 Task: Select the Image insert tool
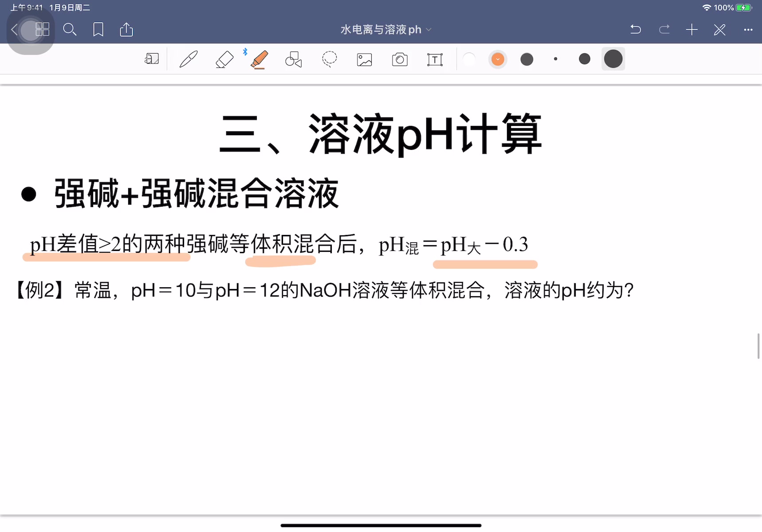(365, 59)
